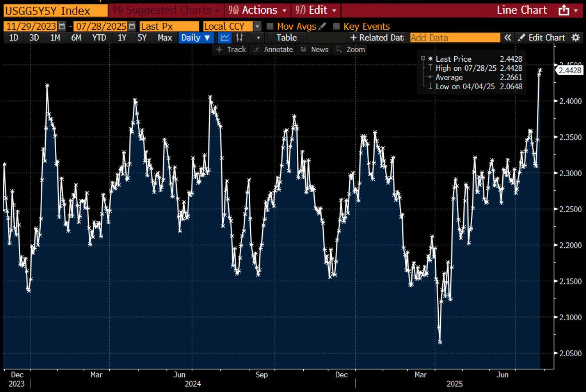Enable the Key Events checkbox
The height and width of the screenshot is (392, 586).
tap(337, 27)
